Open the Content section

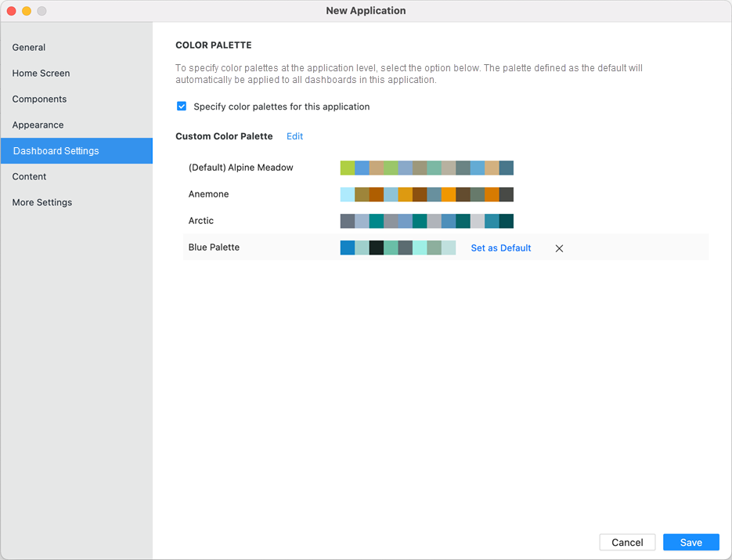[29, 177]
